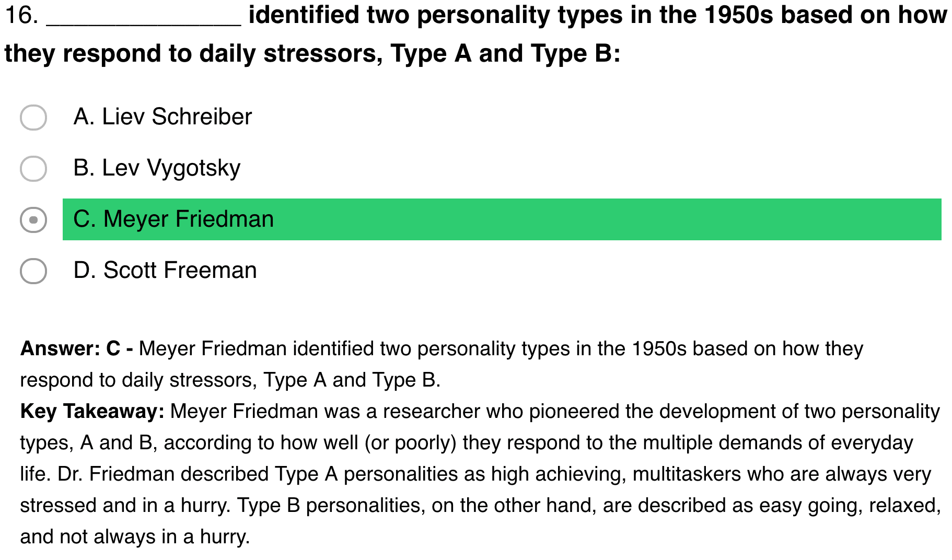
Task: Click the question number '16.'
Action: click(21, 15)
